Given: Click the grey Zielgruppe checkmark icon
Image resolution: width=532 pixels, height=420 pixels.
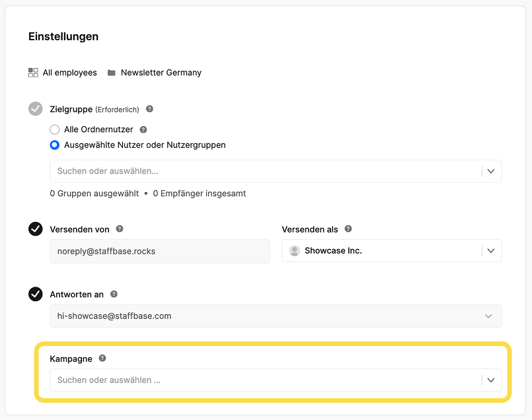Looking at the screenshot, I should (35, 109).
